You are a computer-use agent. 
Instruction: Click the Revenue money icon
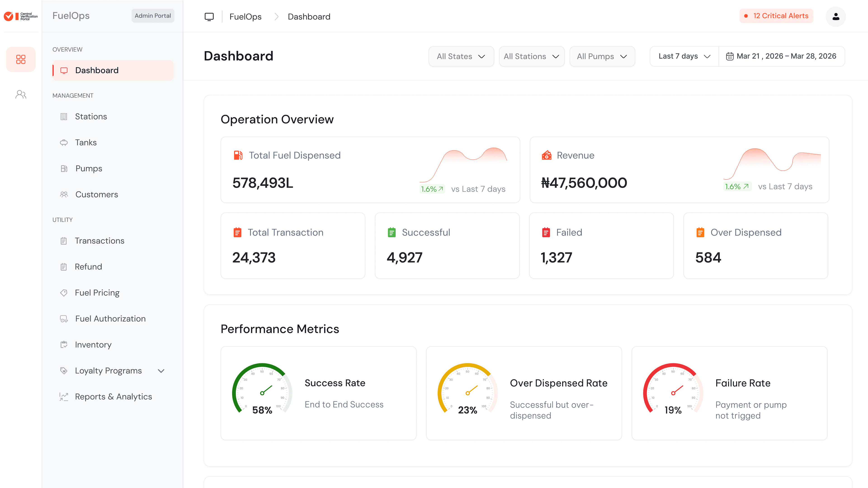click(547, 155)
